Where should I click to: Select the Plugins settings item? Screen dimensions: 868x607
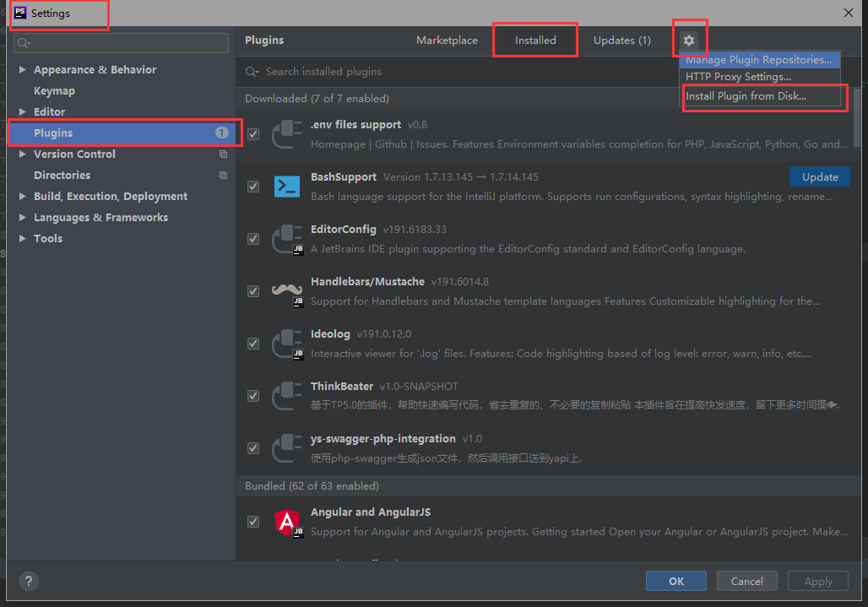tap(123, 133)
